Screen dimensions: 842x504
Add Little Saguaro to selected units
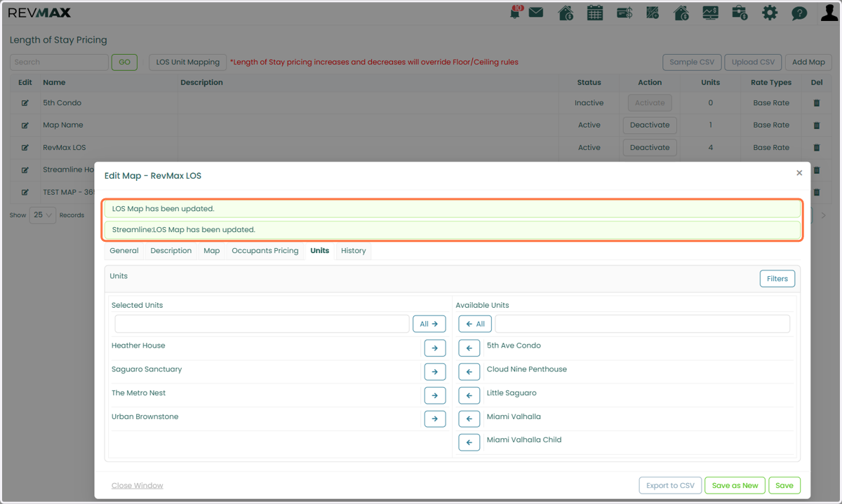point(469,395)
